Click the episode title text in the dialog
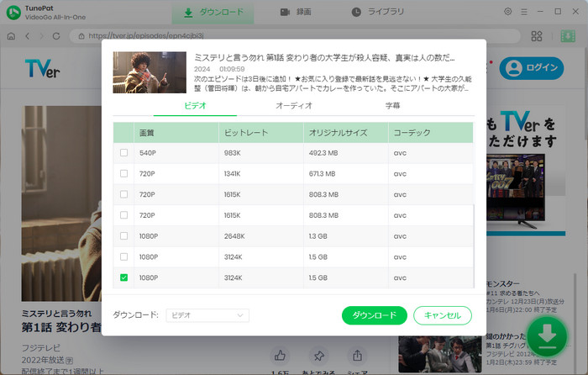 pos(324,58)
